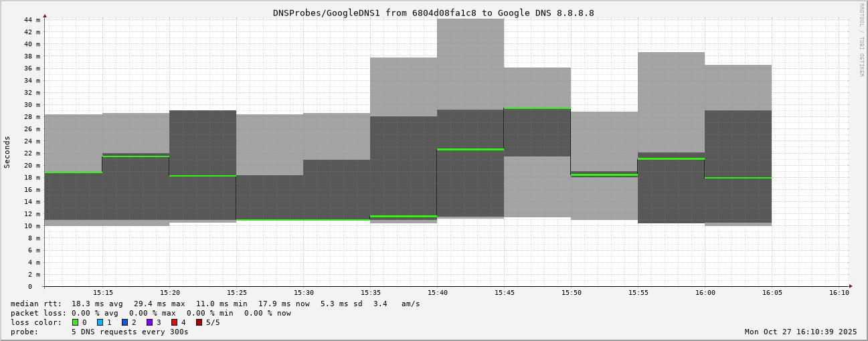Screen dimensions: 868x341
Task: Click the Mon Oct 27 timestamp
Action: (x=800, y=332)
